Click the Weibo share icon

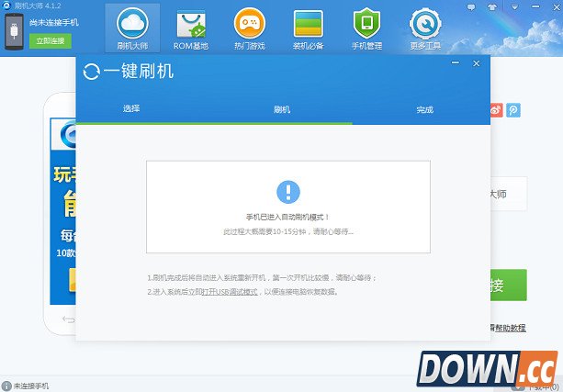(x=496, y=109)
